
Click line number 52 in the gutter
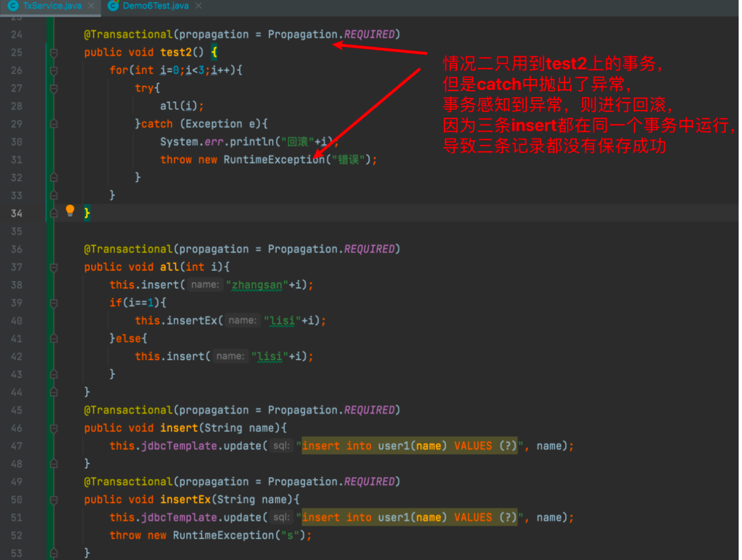[16, 536]
